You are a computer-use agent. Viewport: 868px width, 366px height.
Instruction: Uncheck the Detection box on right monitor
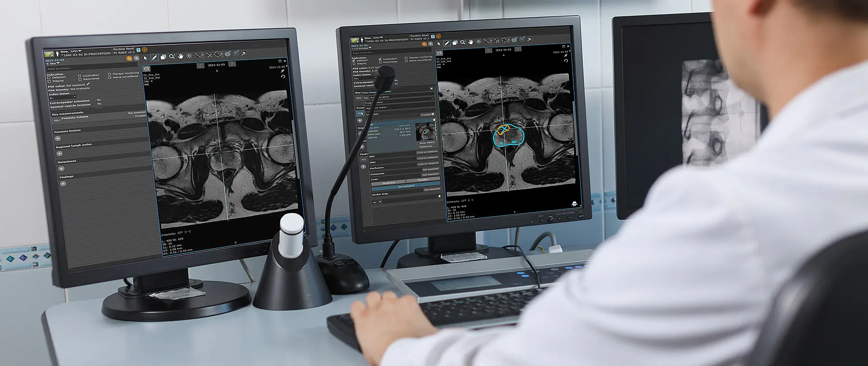[354, 61]
